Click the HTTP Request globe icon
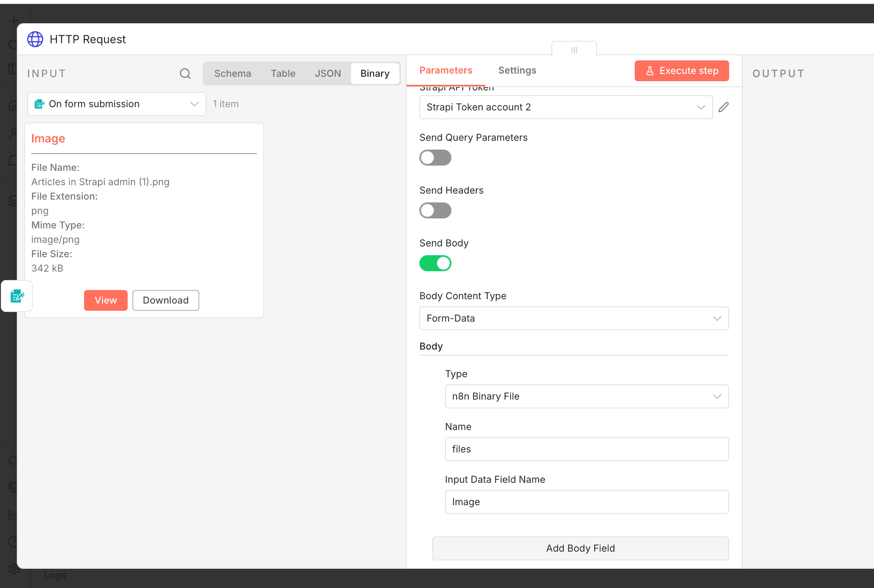This screenshot has height=588, width=874. point(35,39)
